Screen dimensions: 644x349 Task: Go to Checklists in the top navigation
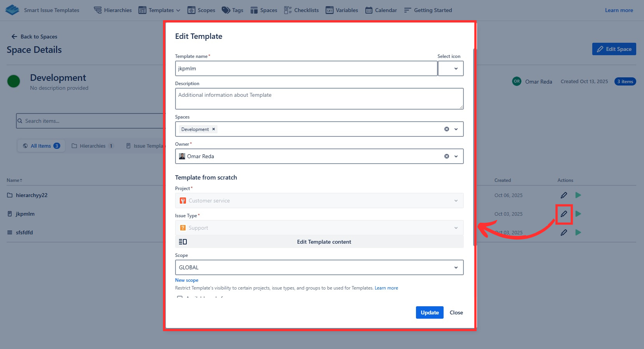[x=301, y=10]
